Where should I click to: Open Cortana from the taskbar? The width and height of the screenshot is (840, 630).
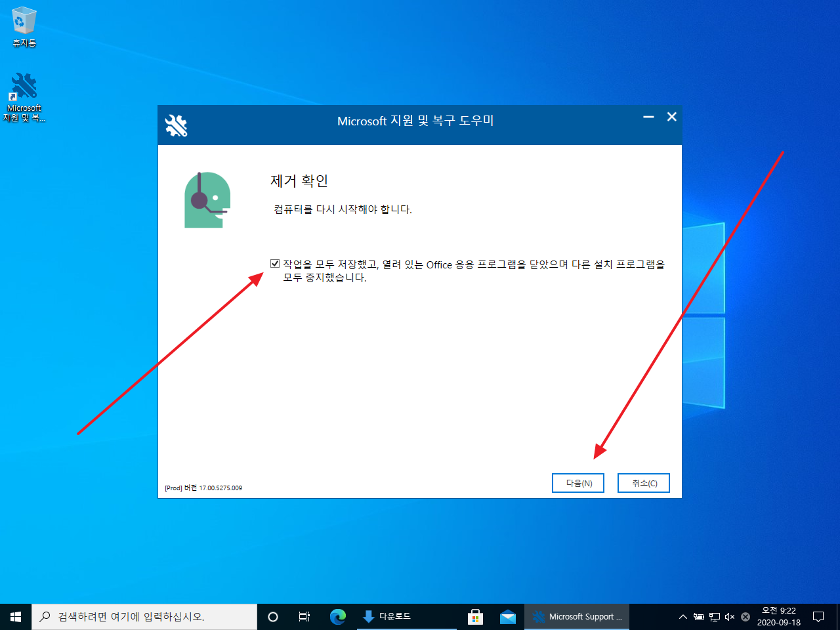tap(272, 616)
